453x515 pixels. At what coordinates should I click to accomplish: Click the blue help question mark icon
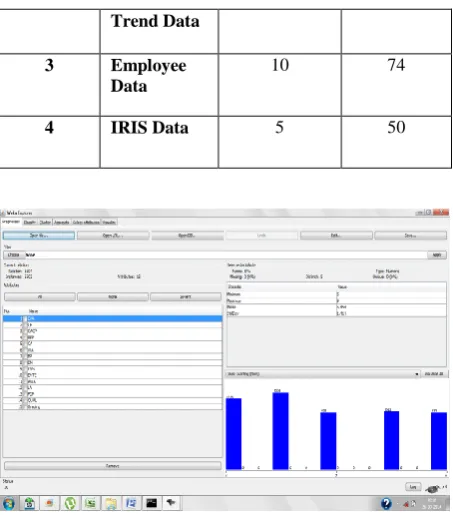coord(386,503)
